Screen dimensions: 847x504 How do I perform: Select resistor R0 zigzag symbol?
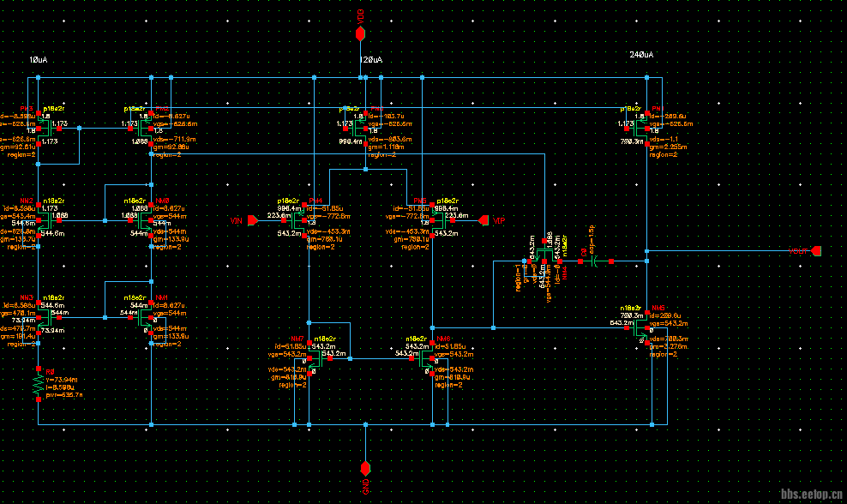tap(39, 384)
